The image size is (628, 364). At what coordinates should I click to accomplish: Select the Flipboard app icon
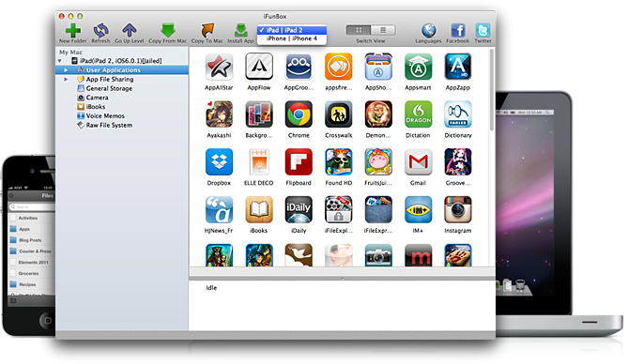click(x=299, y=161)
